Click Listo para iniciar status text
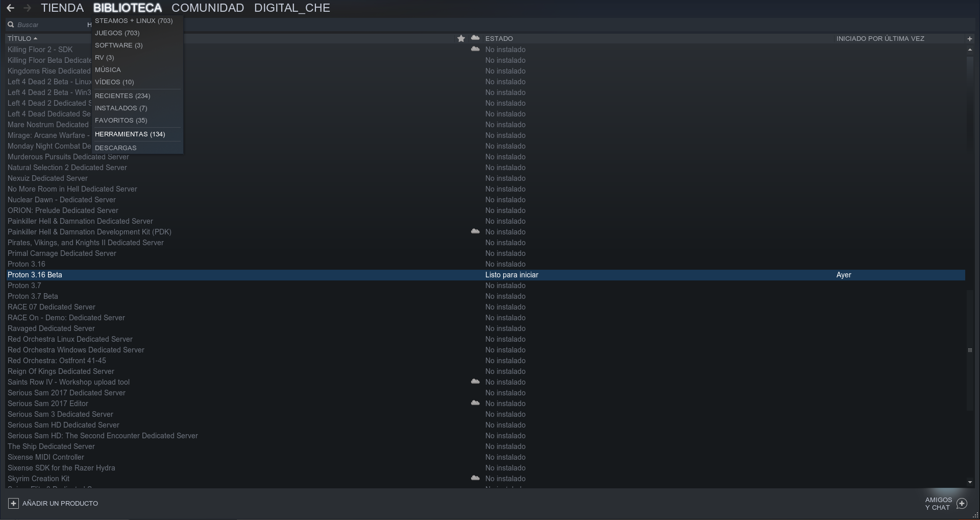The height and width of the screenshot is (520, 980). pyautogui.click(x=512, y=275)
